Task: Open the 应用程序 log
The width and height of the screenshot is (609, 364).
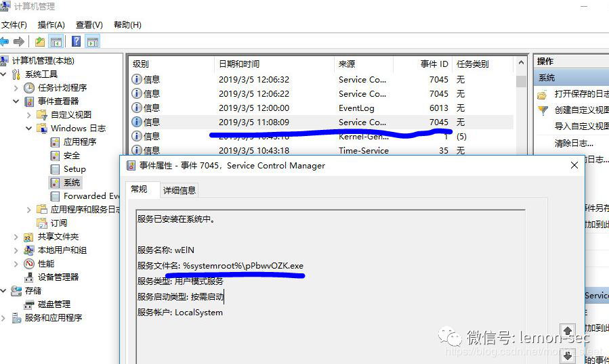Action: coord(80,142)
